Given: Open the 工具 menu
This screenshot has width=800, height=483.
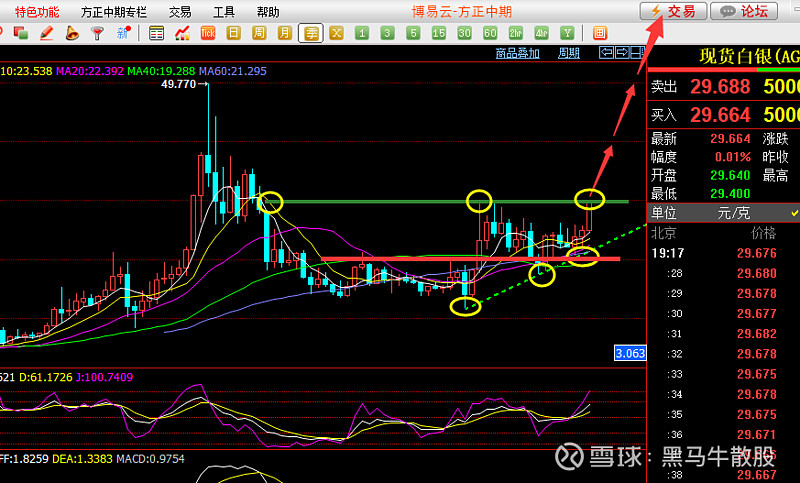Looking at the screenshot, I should [x=224, y=12].
